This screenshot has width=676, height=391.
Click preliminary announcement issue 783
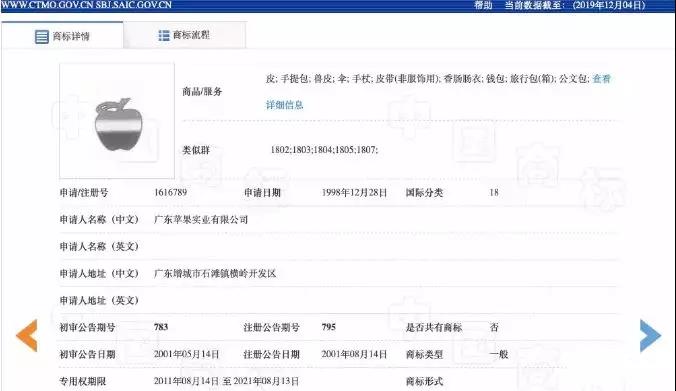(x=161, y=327)
